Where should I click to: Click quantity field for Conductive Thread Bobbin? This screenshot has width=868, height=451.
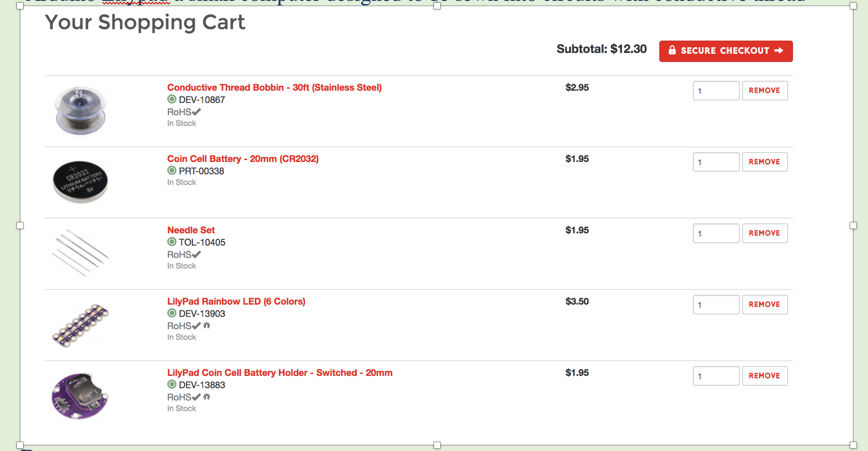pyautogui.click(x=716, y=91)
